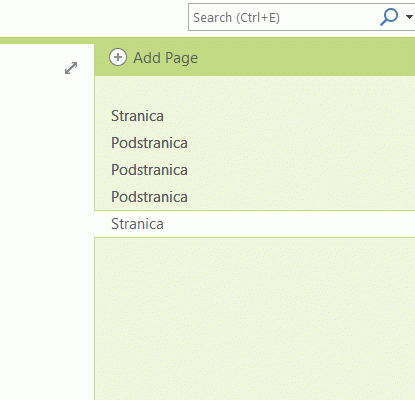Select the third Podstranica subpage

tap(149, 197)
